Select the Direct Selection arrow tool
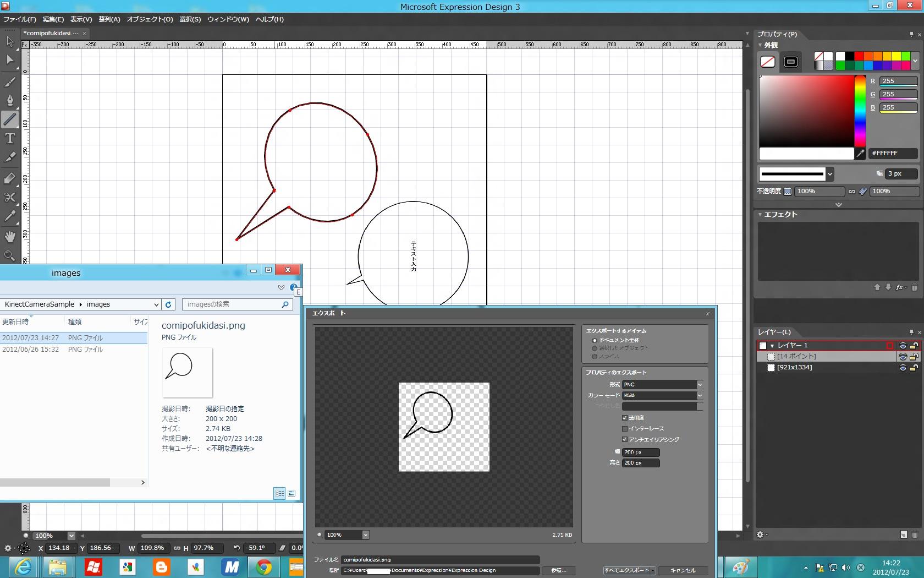 [10, 59]
